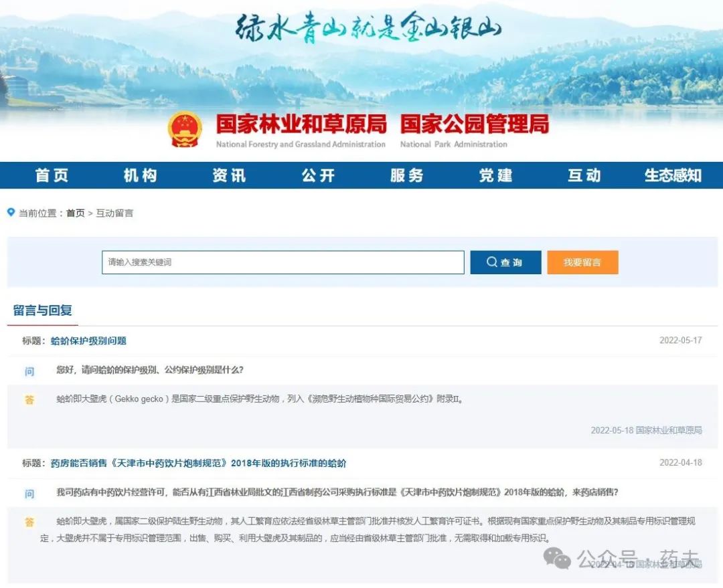Click the keyword search input field
723x588 pixels.
tap(281, 262)
